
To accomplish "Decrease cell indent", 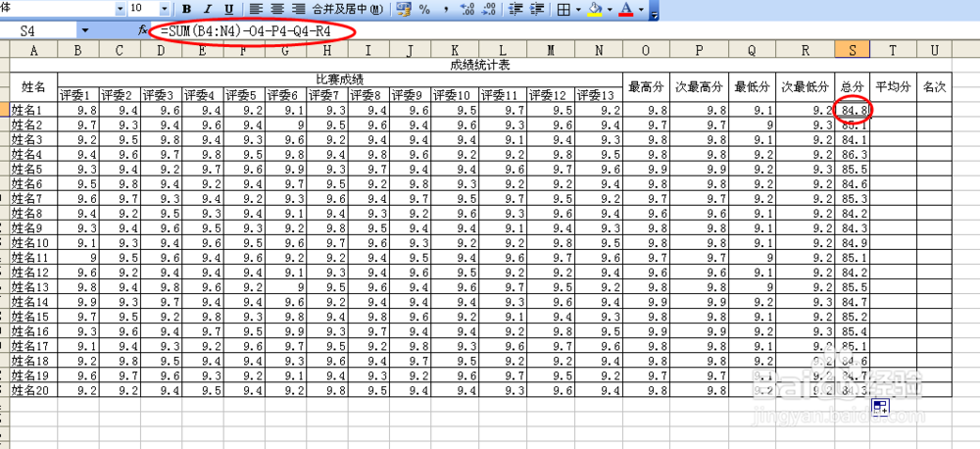I will point(515,9).
